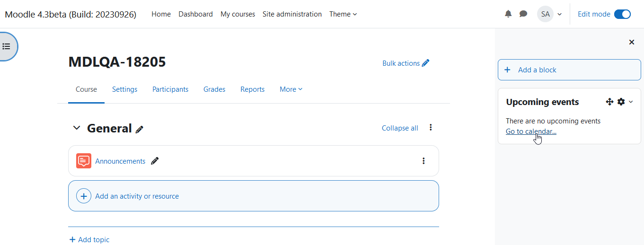Open the three-dot menu for Announcements
644x245 pixels.
[x=423, y=161]
